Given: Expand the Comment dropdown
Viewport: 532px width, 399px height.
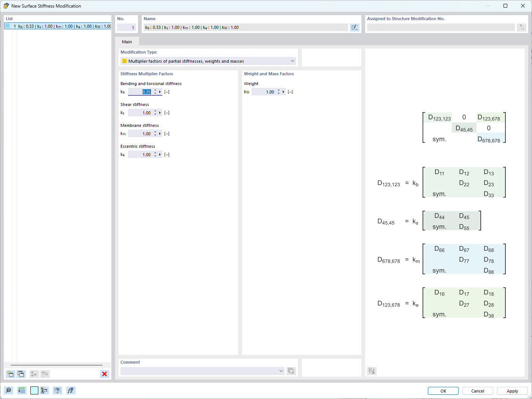Looking at the screenshot, I should (281, 371).
